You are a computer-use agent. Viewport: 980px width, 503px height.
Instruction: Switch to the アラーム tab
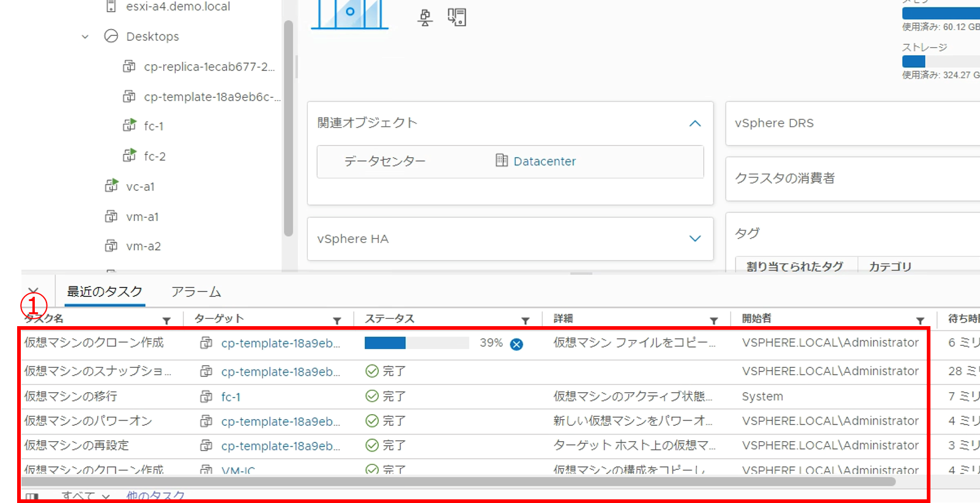click(x=196, y=292)
